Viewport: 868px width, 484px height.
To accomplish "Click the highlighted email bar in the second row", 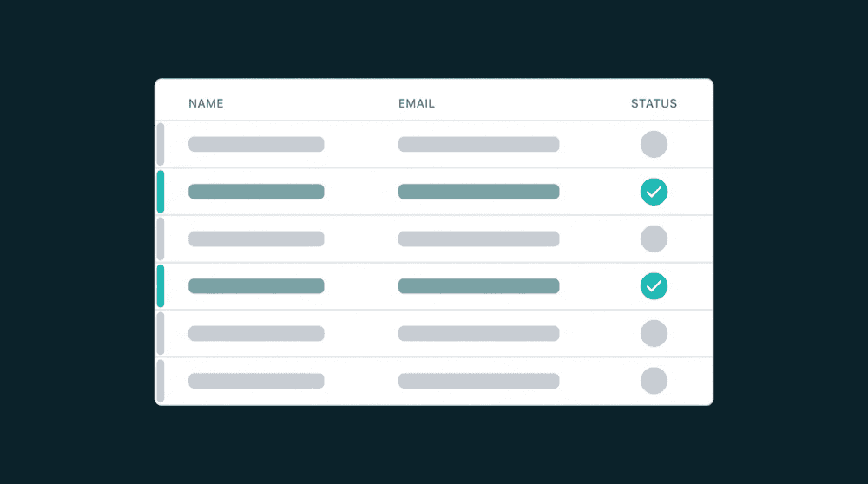I will point(479,192).
